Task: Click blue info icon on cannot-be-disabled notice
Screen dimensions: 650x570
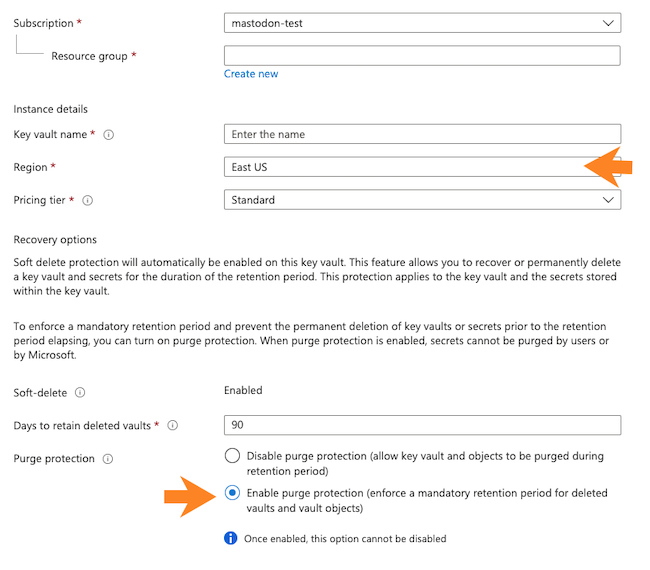Action: tap(231, 538)
